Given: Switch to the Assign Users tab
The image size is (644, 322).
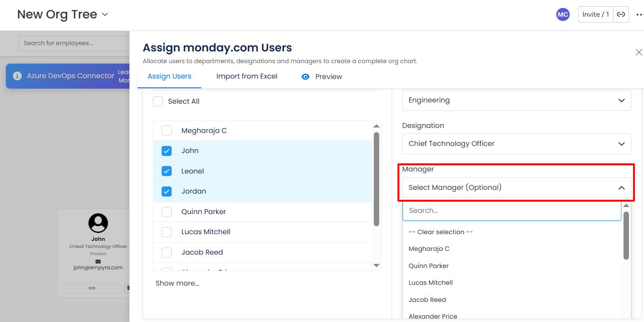Looking at the screenshot, I should [170, 77].
